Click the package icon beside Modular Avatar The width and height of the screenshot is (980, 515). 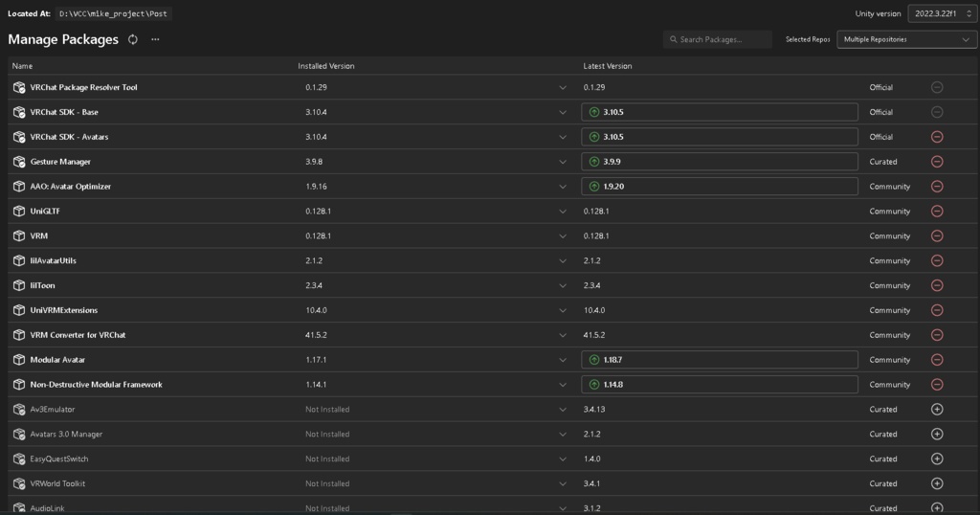coord(19,359)
